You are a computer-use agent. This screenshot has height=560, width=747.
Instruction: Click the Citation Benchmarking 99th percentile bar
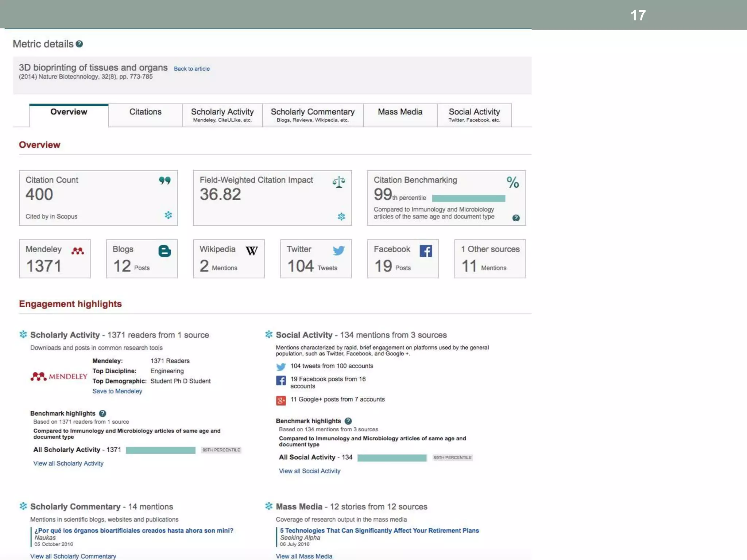[x=468, y=198]
